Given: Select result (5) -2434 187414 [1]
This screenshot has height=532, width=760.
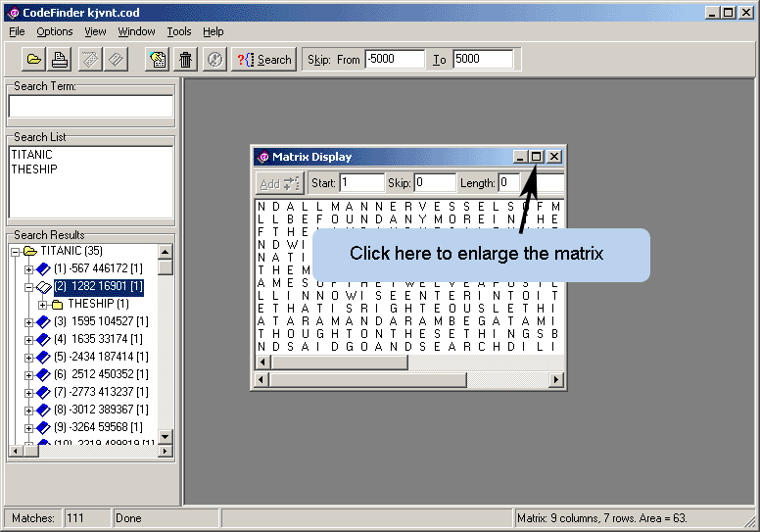Looking at the screenshot, I should (x=101, y=357).
